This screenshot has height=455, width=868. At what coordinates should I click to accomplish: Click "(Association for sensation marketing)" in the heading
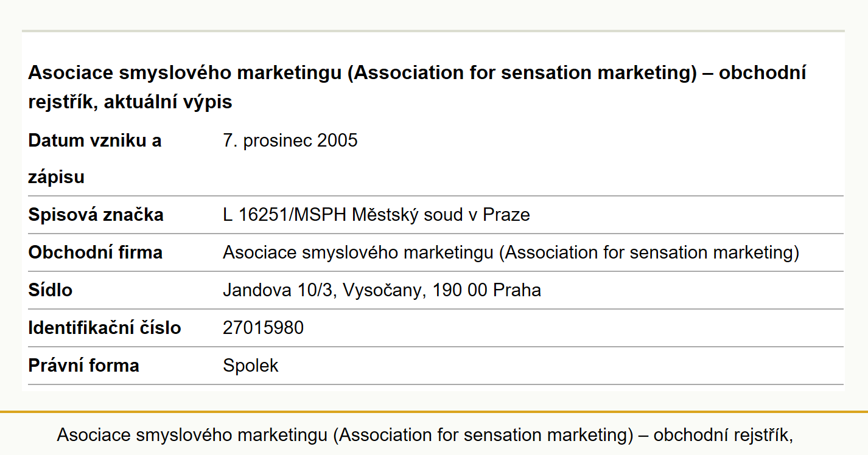pyautogui.click(x=522, y=72)
